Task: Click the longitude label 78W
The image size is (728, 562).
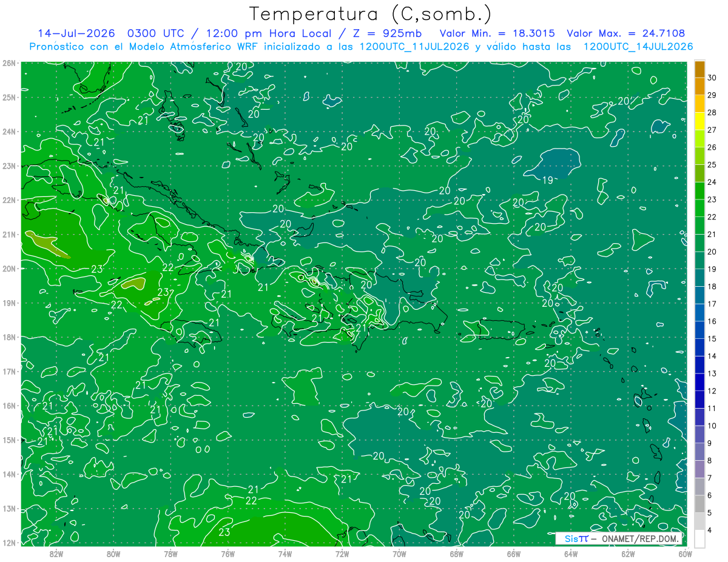Action: coord(170,554)
